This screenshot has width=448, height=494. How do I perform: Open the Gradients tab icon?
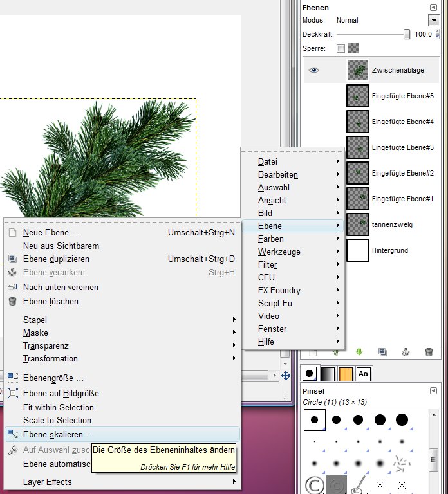click(x=327, y=374)
